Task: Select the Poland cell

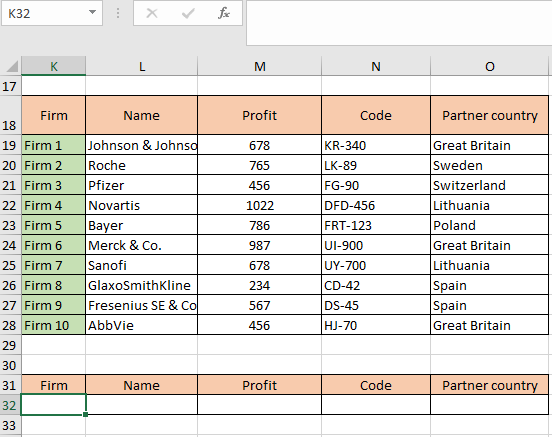Action: tap(489, 225)
